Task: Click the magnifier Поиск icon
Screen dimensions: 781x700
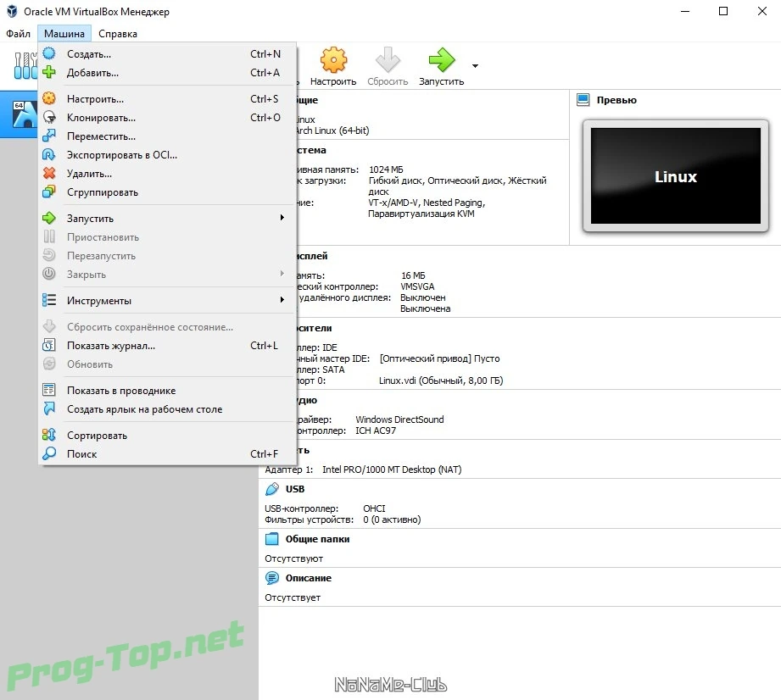Action: tap(49, 453)
